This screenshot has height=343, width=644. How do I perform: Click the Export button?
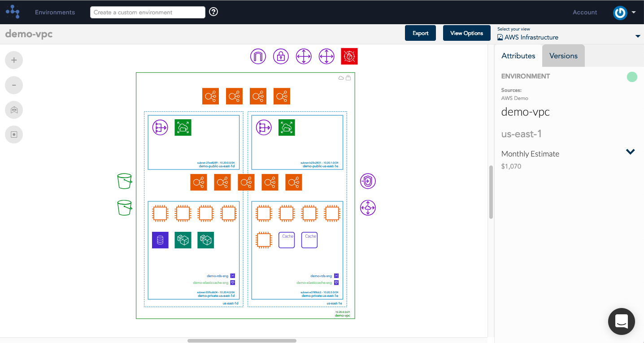[420, 33]
